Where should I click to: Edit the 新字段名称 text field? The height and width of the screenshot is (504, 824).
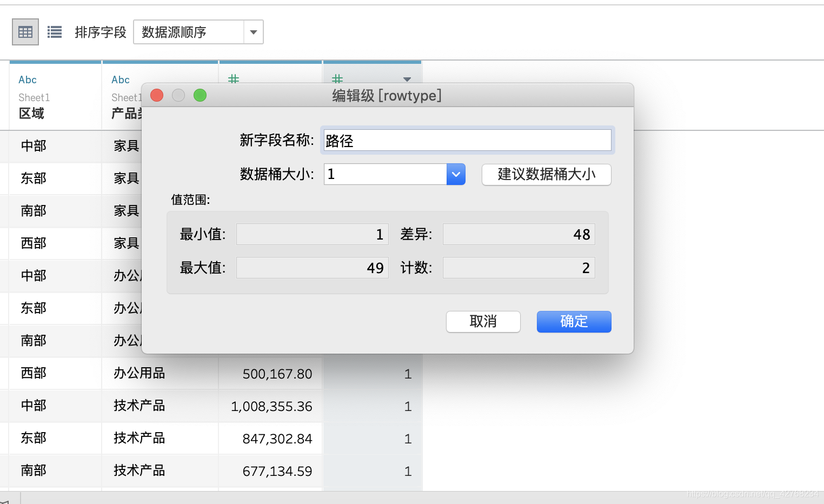click(468, 141)
